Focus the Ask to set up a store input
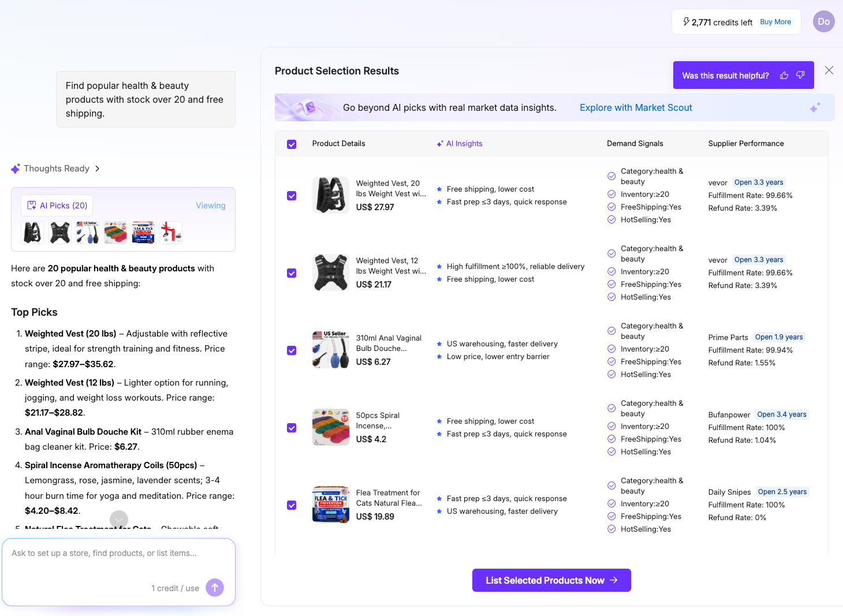 (x=118, y=553)
